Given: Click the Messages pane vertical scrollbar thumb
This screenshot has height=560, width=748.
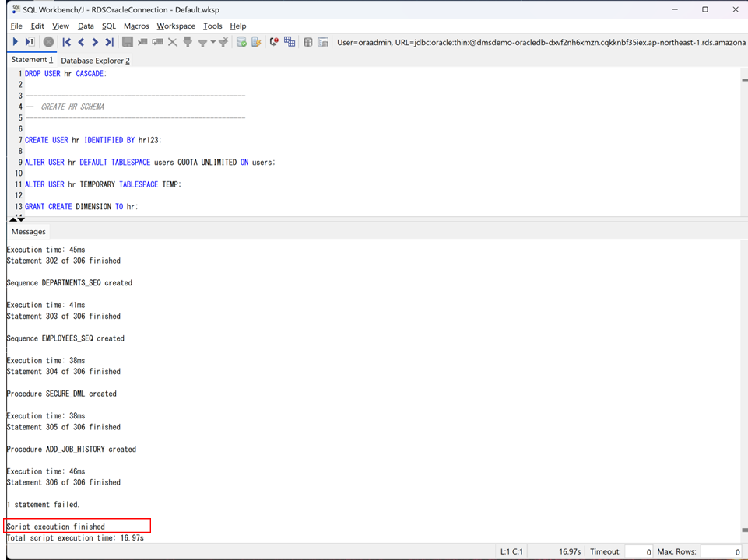Looking at the screenshot, I should click(x=745, y=530).
